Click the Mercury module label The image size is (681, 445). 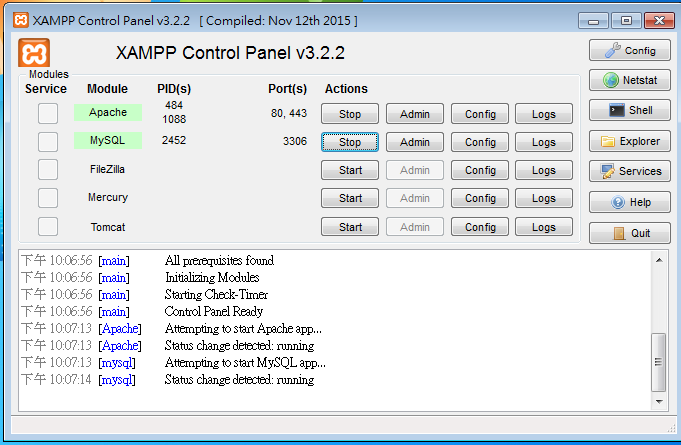coord(108,197)
